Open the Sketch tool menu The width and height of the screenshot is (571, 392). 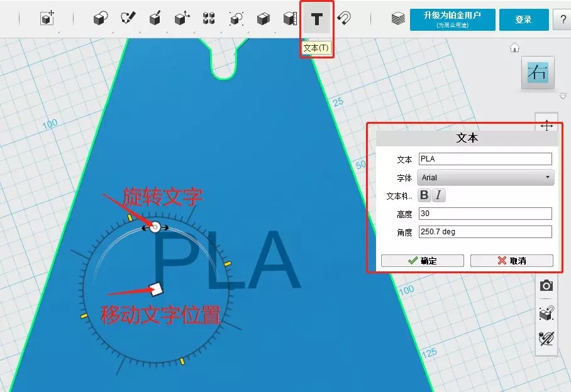[128, 19]
